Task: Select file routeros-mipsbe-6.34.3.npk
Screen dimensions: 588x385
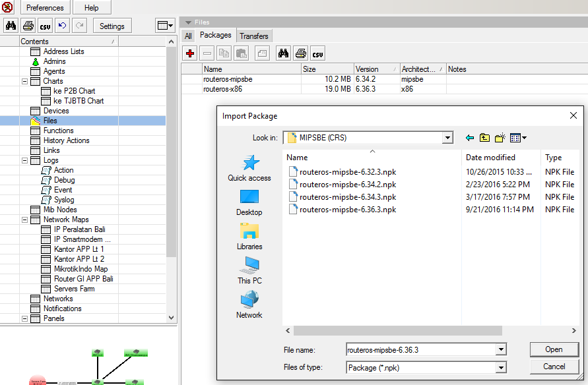Action: tap(348, 197)
